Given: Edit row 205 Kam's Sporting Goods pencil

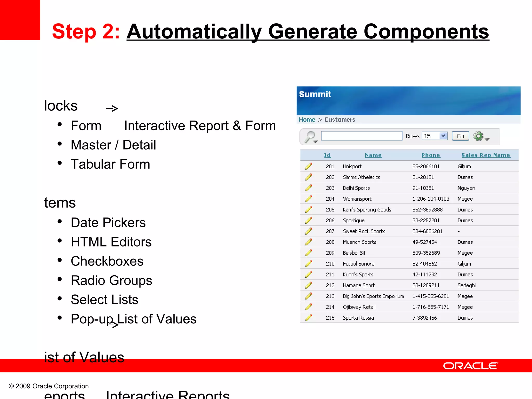Looking at the screenshot, I should [309, 209].
